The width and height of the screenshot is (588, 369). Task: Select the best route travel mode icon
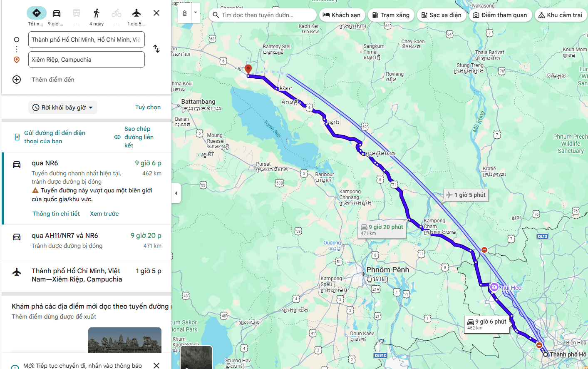click(x=37, y=13)
